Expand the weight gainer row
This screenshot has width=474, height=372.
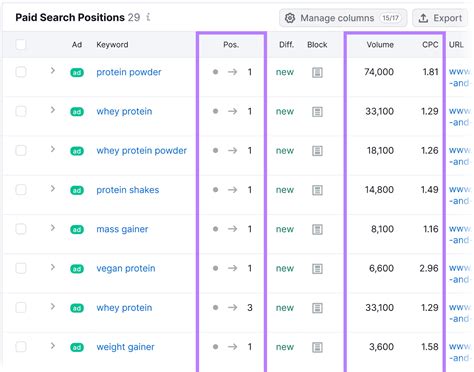(x=52, y=346)
